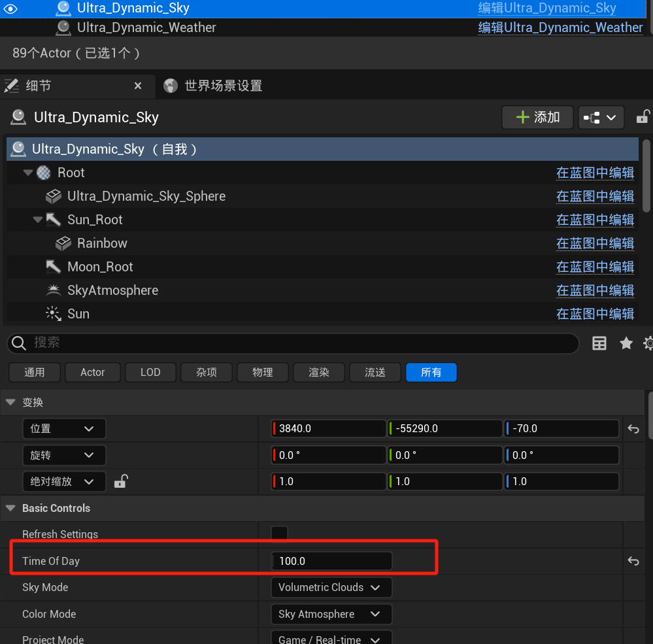This screenshot has width=653, height=644.
Task: Collapse the Sun_Root tree arrow
Action: (x=38, y=220)
